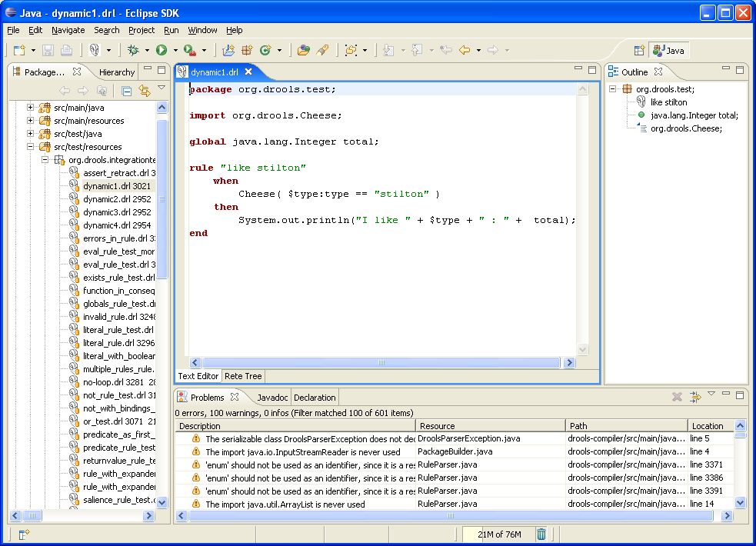Select the Java perspective button
This screenshot has width=756, height=546.
click(x=668, y=51)
